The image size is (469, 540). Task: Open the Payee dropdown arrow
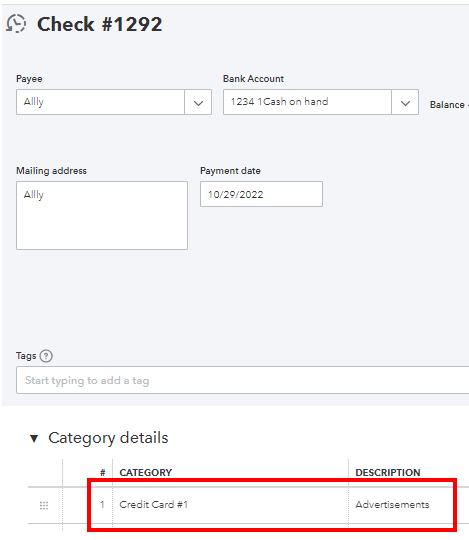click(x=198, y=102)
